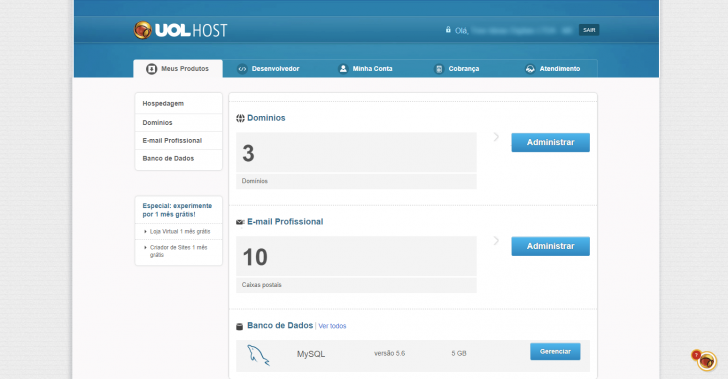Click the invoice icon on Cobrança tab
This screenshot has width=728, height=379.
[439, 69]
